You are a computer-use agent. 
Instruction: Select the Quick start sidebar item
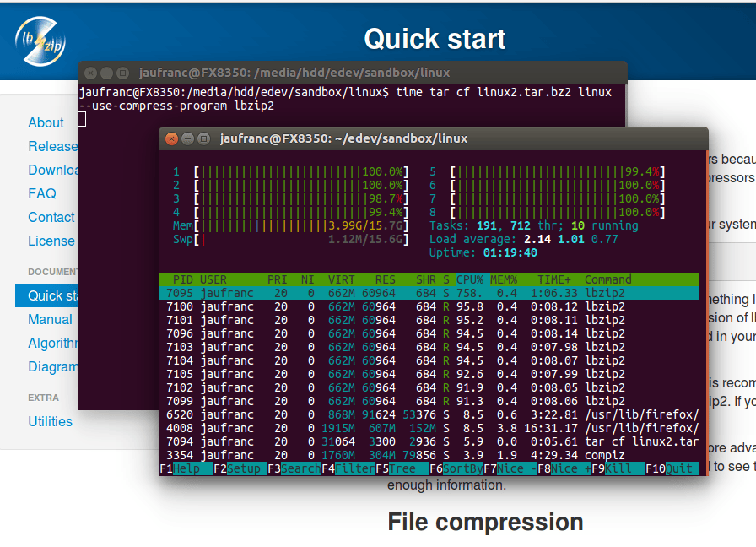[x=46, y=295]
